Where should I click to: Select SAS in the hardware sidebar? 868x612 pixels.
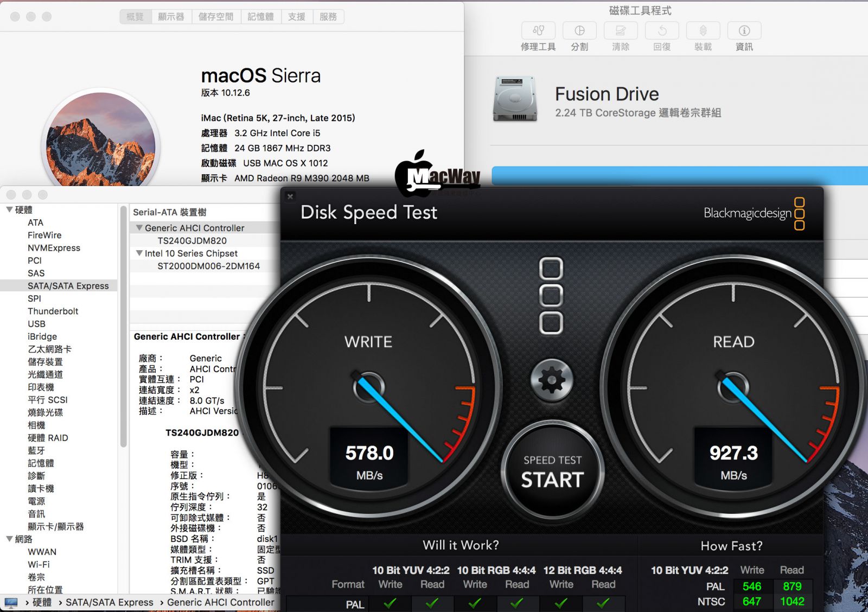(x=36, y=273)
